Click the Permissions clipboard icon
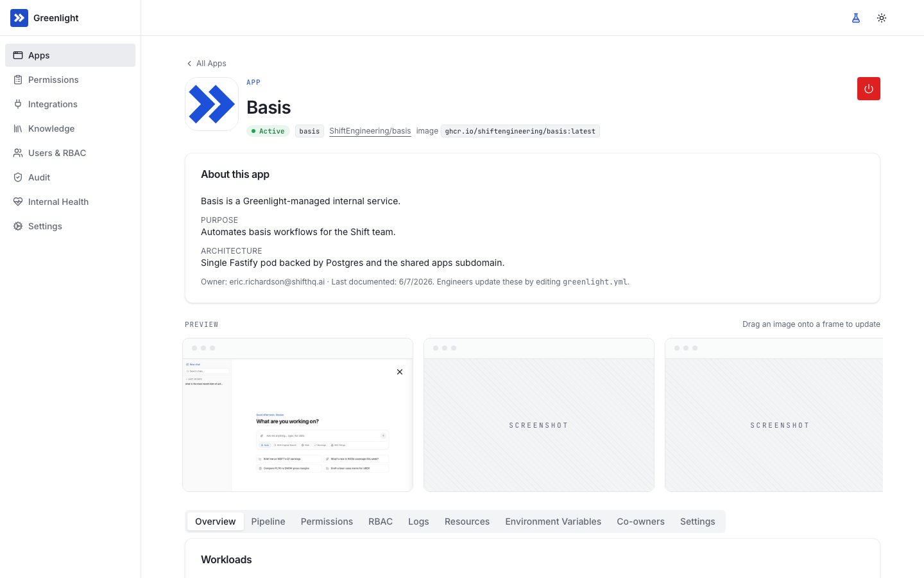The width and height of the screenshot is (924, 578). (18, 80)
